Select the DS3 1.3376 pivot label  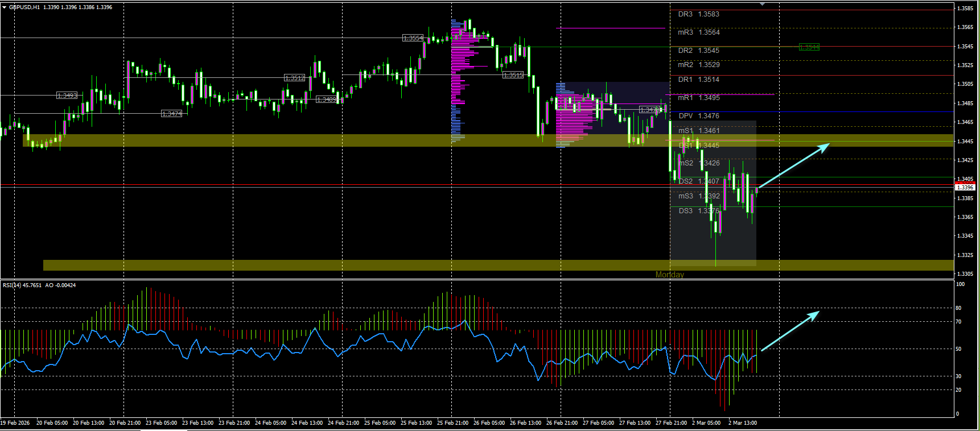point(699,211)
